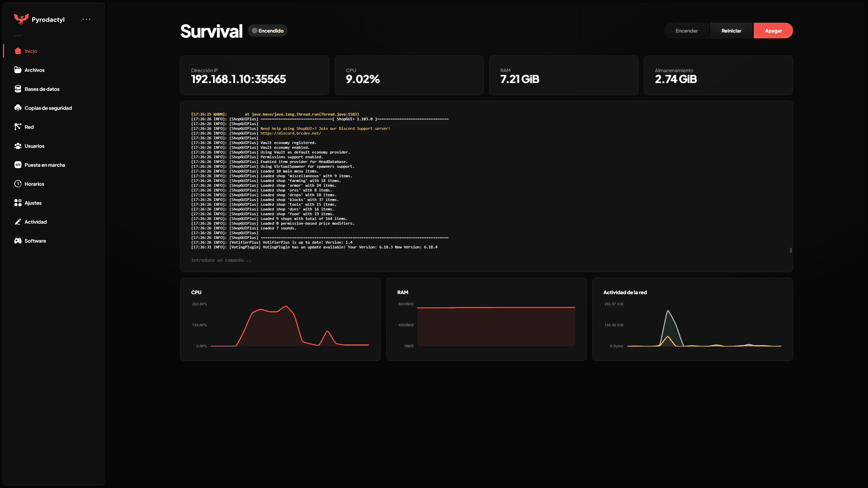Click the Copias de seguridad cloud icon
The height and width of the screenshot is (488, 868).
click(x=18, y=108)
